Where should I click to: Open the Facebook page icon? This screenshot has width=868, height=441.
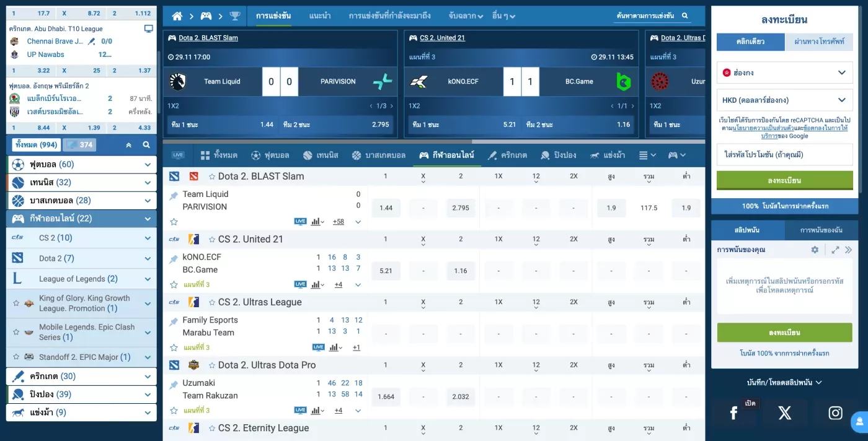click(x=734, y=413)
